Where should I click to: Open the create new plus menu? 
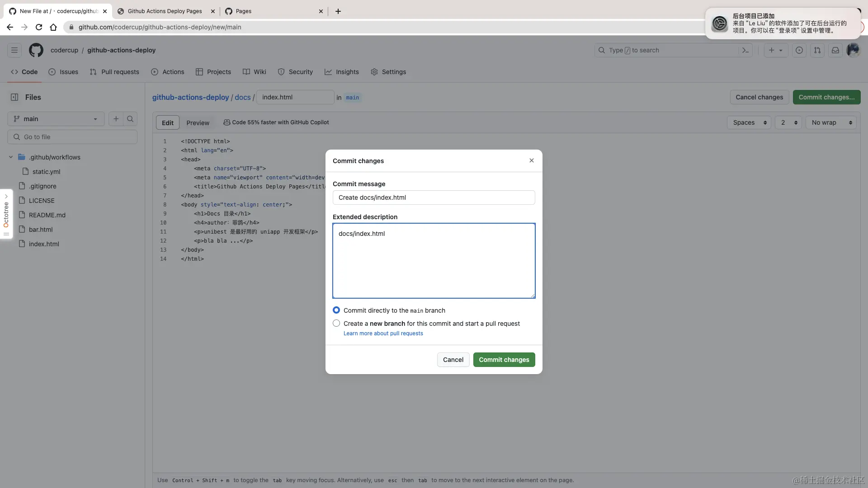[x=776, y=50]
